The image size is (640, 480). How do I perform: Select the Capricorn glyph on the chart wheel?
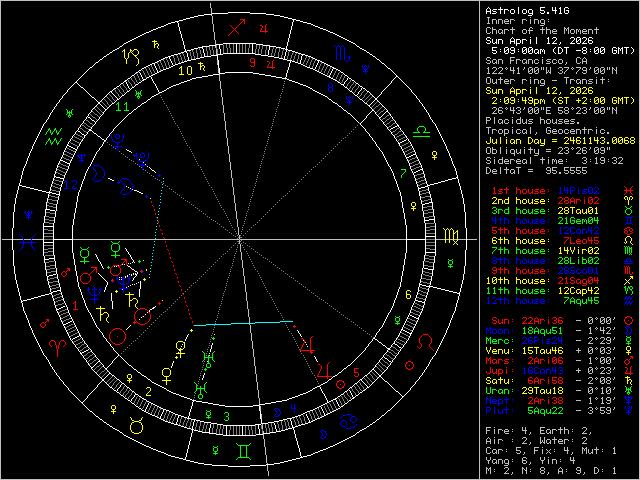click(x=130, y=56)
